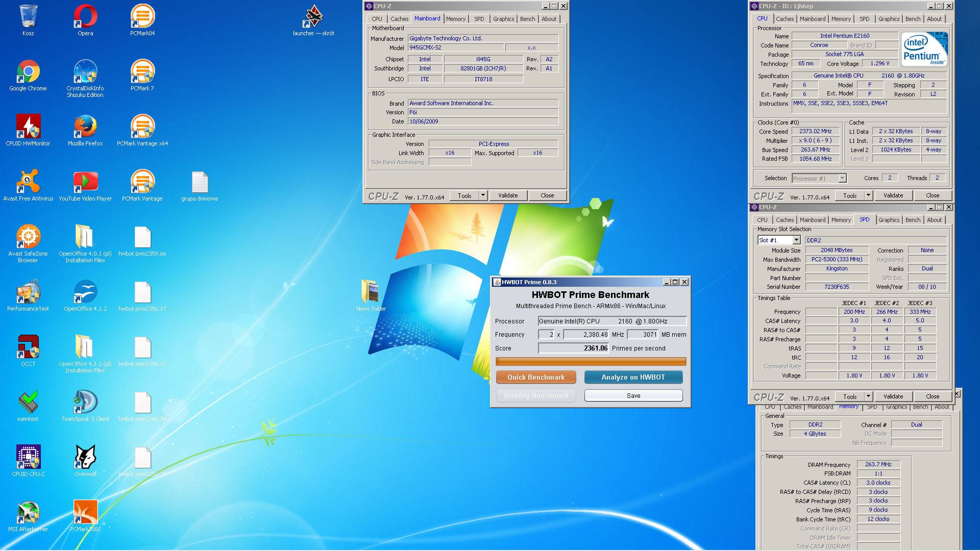The image size is (980, 551).
Task: Open OpenOffice 4.0.1 Installation Files folder
Action: 85,244
